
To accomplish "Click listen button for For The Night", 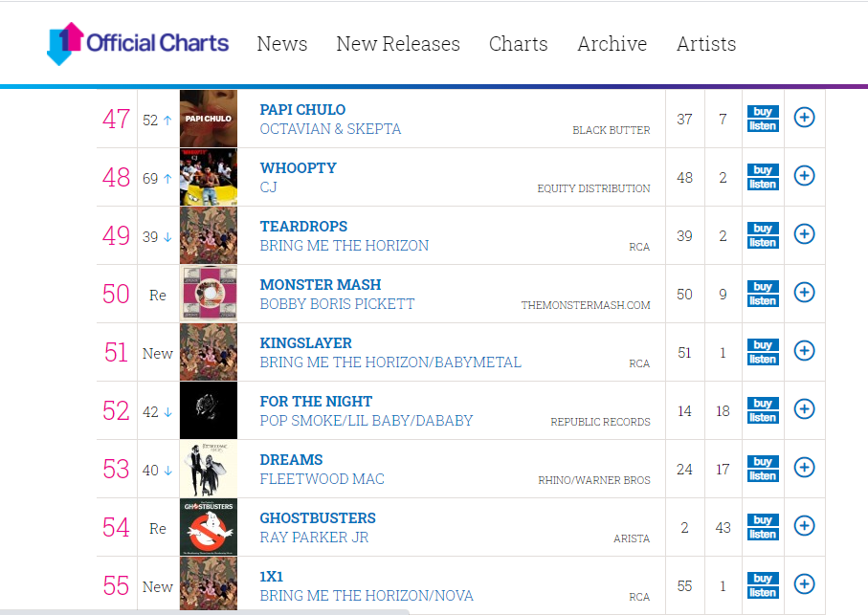I will tap(763, 417).
